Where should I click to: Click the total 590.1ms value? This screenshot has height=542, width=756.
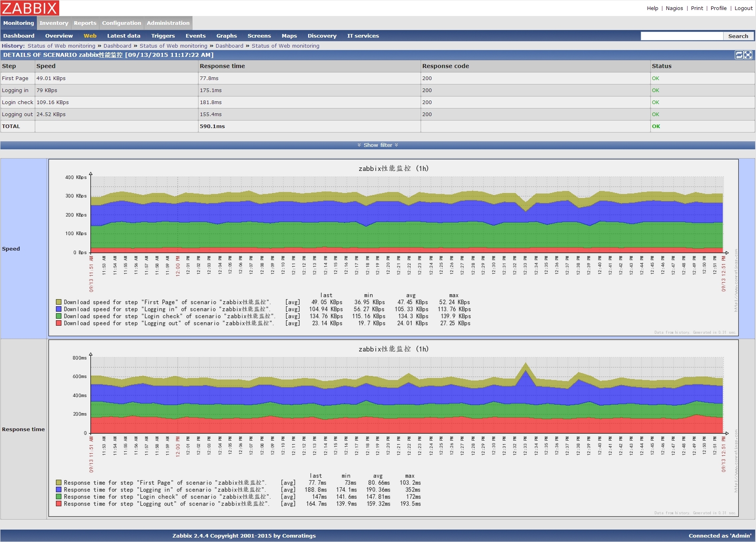212,126
